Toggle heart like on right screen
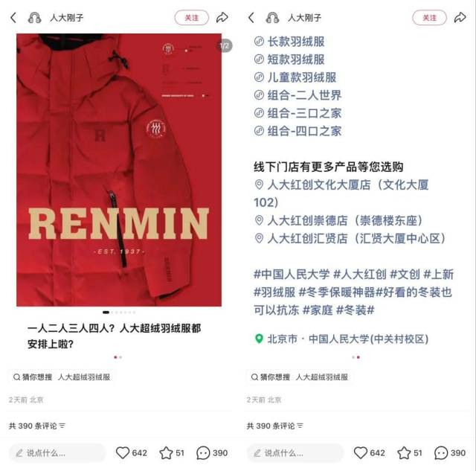 (x=361, y=453)
